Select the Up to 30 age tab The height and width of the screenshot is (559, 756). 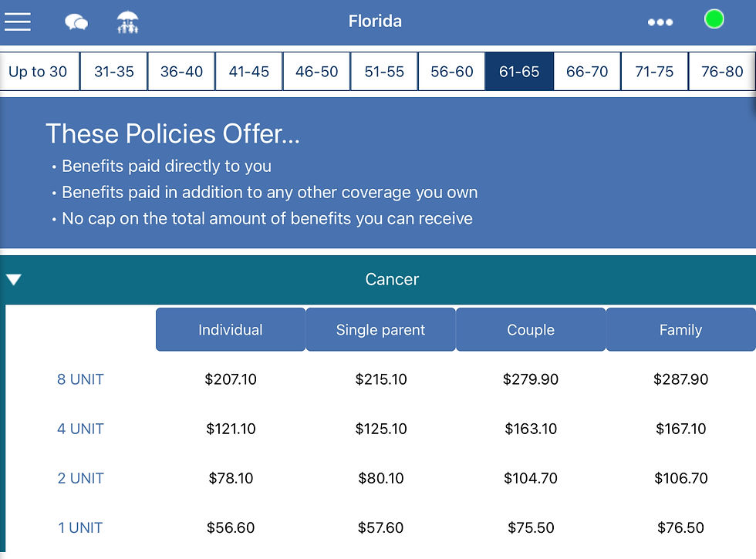point(38,72)
